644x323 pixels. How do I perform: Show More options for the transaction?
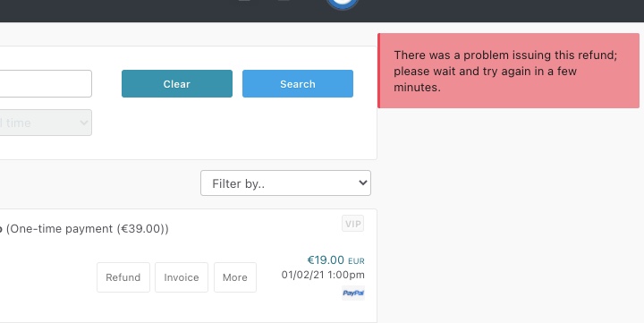pos(235,277)
